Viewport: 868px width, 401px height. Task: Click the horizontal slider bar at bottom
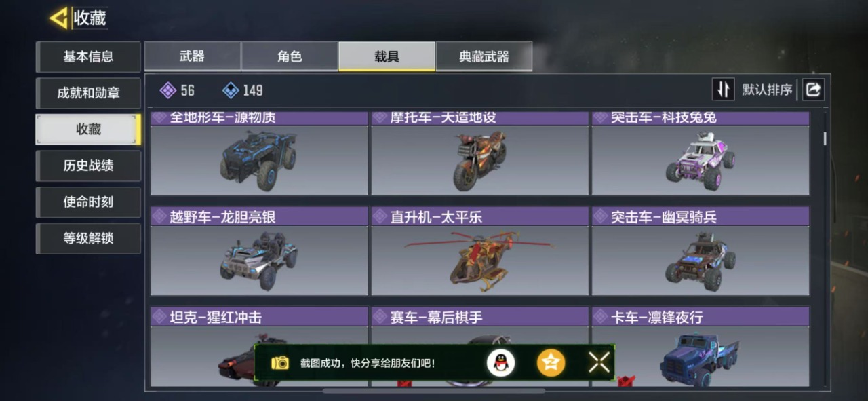tap(434, 391)
